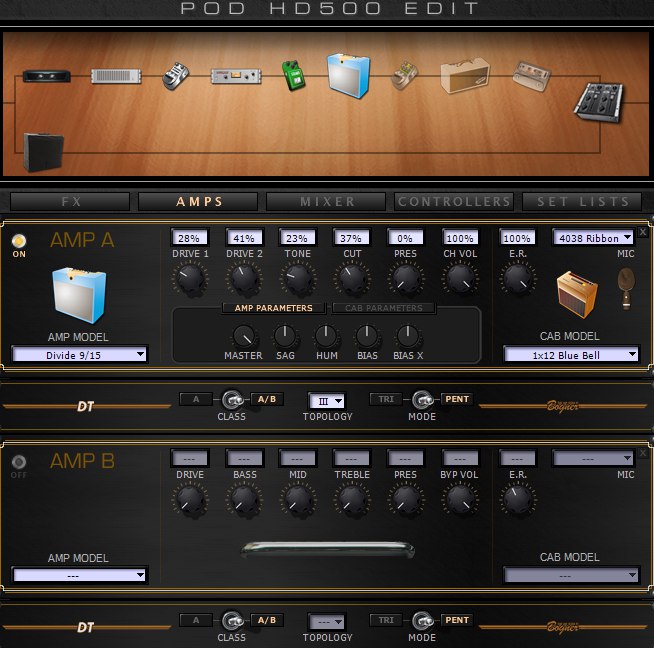
Task: Select the input block in signal chain
Action: 46,76
